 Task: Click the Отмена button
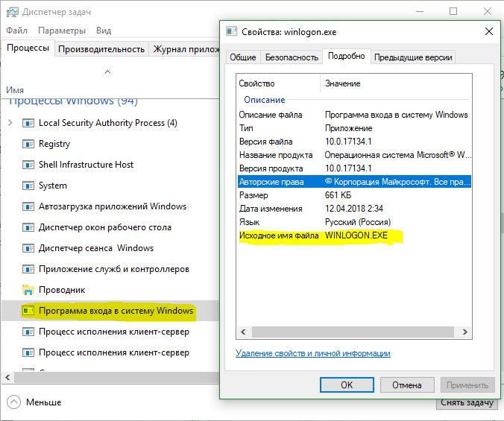coord(407,384)
